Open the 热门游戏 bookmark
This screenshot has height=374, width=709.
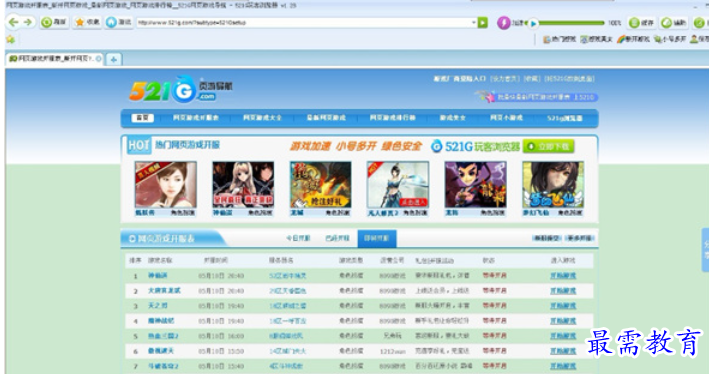(559, 39)
